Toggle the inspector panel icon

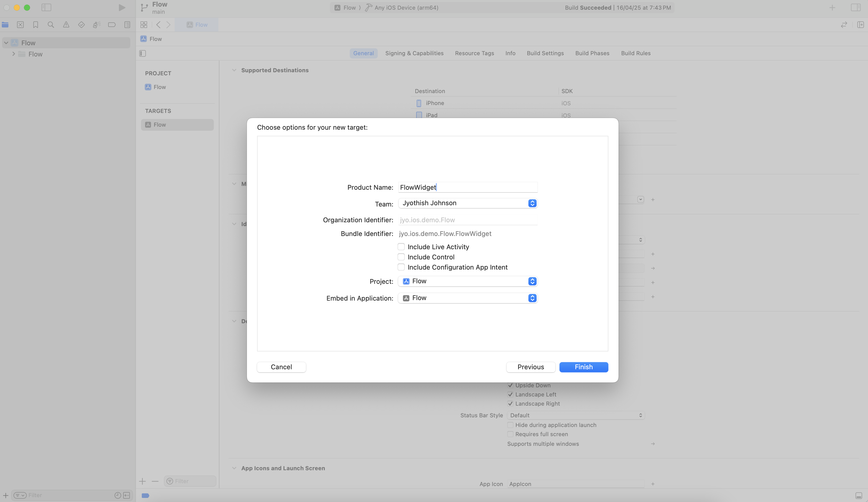click(856, 8)
